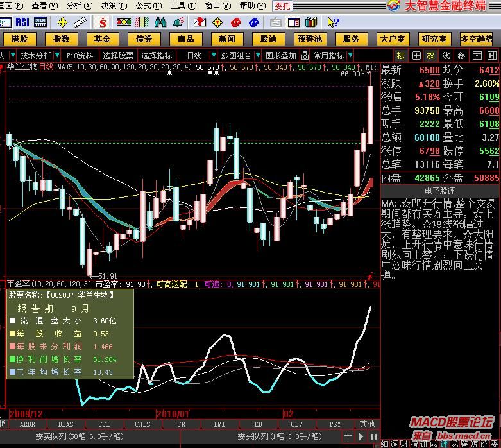Open the colored books library icon

[311, 22]
